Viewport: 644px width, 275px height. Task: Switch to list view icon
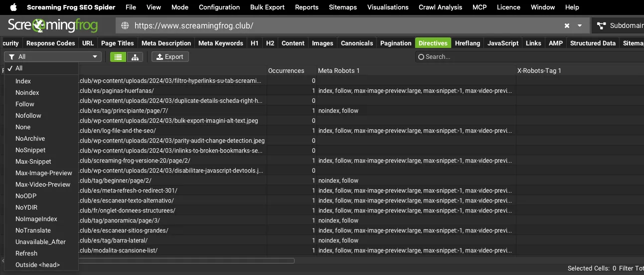[x=118, y=57]
